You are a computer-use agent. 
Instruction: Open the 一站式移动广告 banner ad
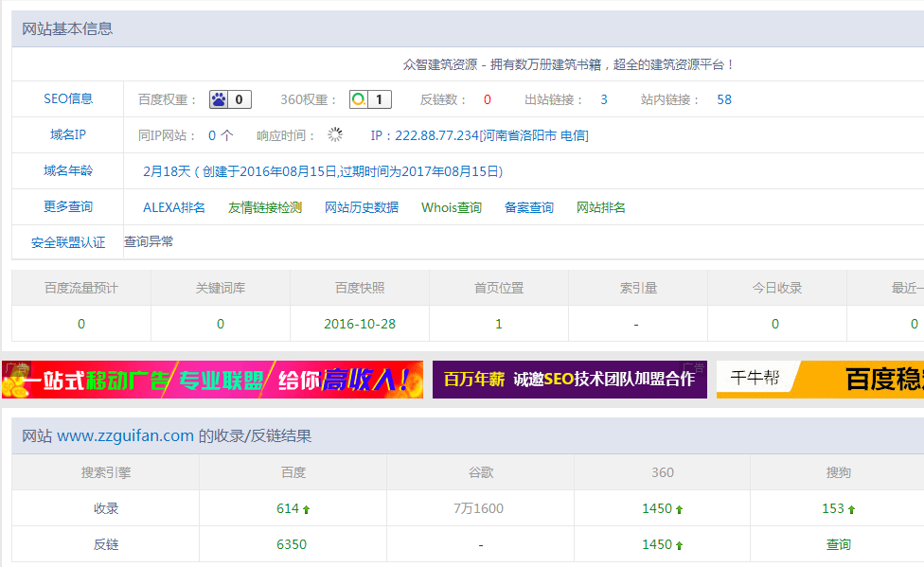coord(212,380)
